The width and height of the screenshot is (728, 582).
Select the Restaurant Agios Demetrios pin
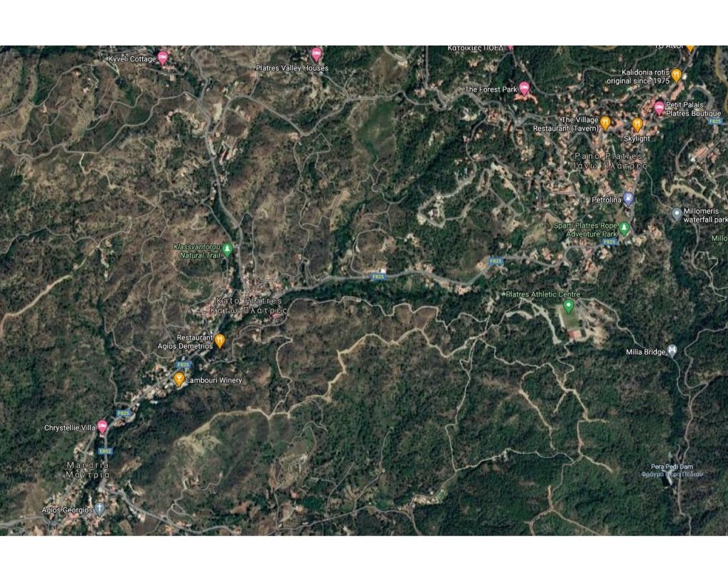[219, 340]
